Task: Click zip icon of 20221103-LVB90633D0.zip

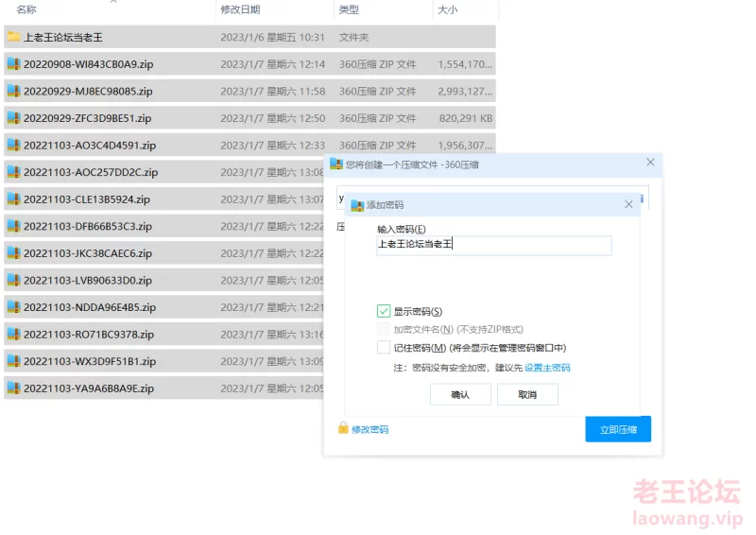Action: (x=13, y=281)
